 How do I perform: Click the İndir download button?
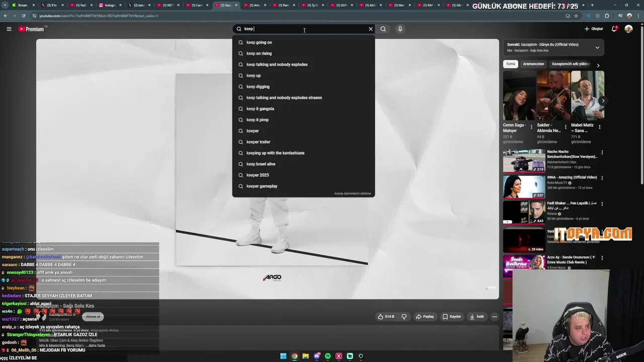pos(476,317)
